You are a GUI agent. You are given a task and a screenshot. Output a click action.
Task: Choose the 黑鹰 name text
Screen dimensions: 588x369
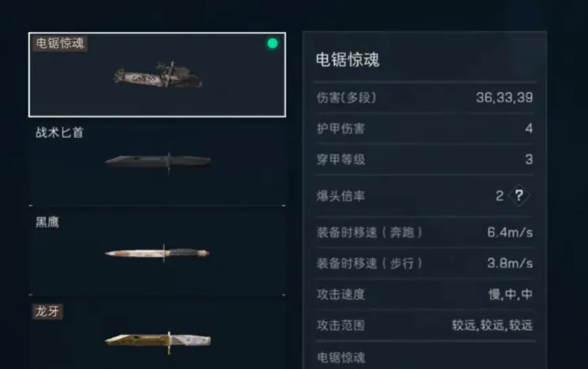coord(47,222)
